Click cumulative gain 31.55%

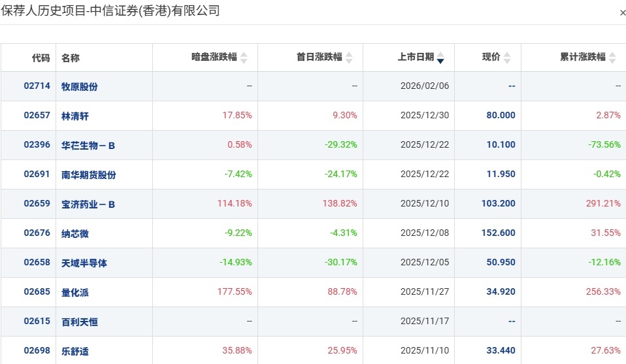606,233
